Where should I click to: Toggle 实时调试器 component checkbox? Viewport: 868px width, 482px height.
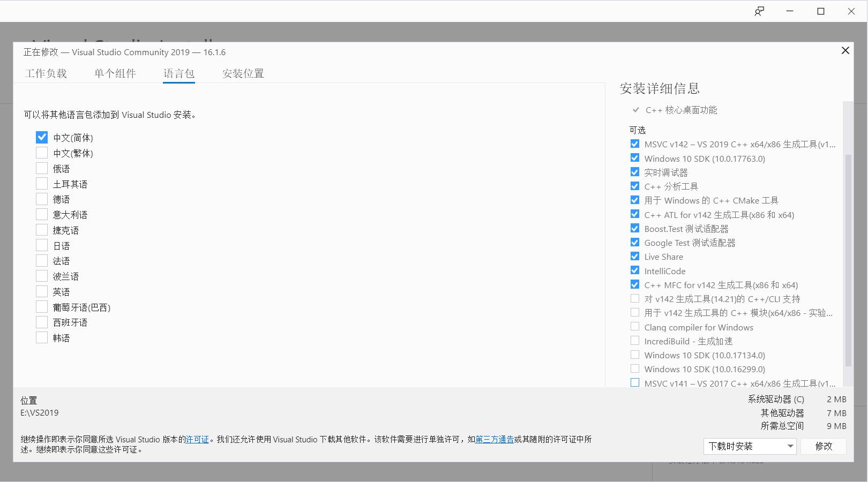pyautogui.click(x=635, y=172)
